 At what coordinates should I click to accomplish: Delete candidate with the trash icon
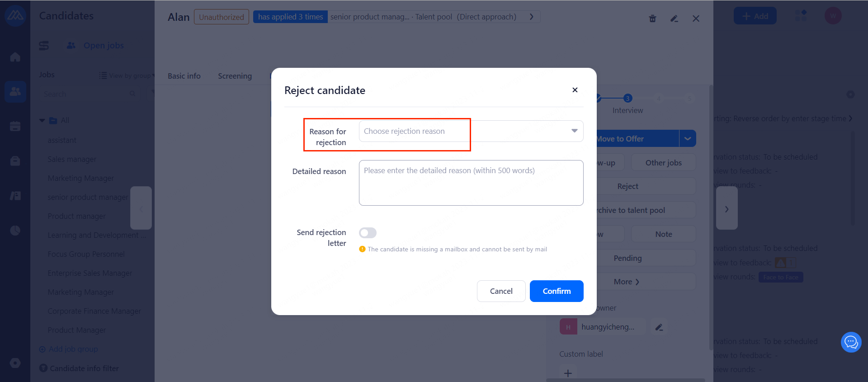point(652,19)
